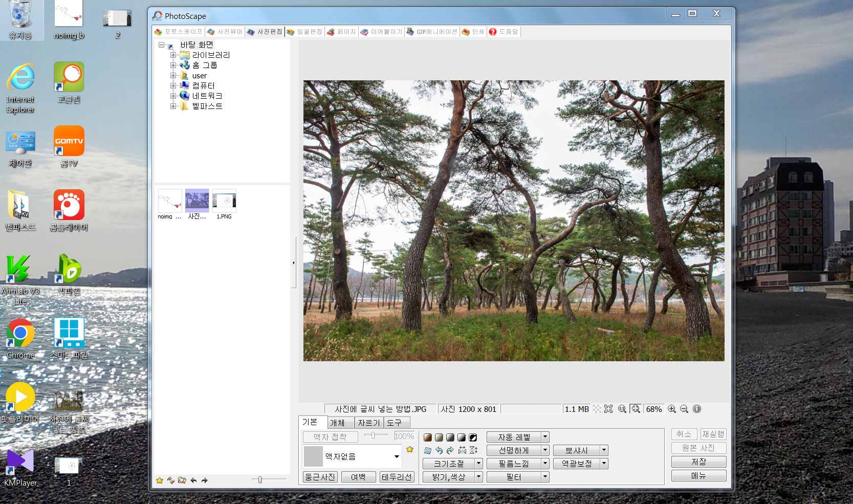
Task: Toggle actual-size 1:1 zoom view
Action: click(x=622, y=409)
